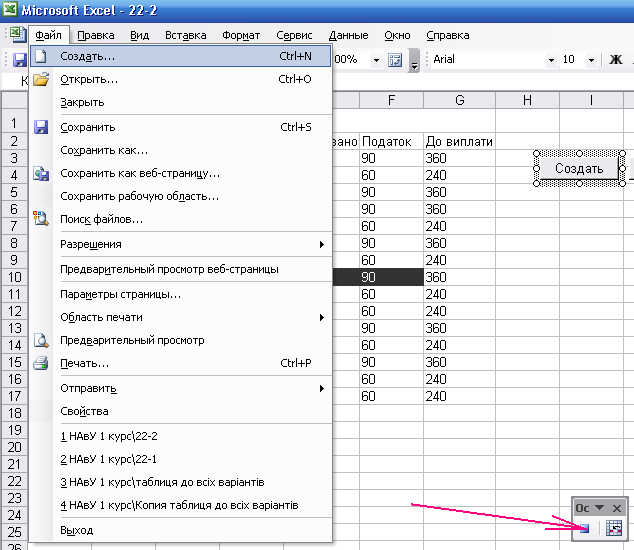Open the Данные menu
This screenshot has height=550, width=634.
coord(349,35)
